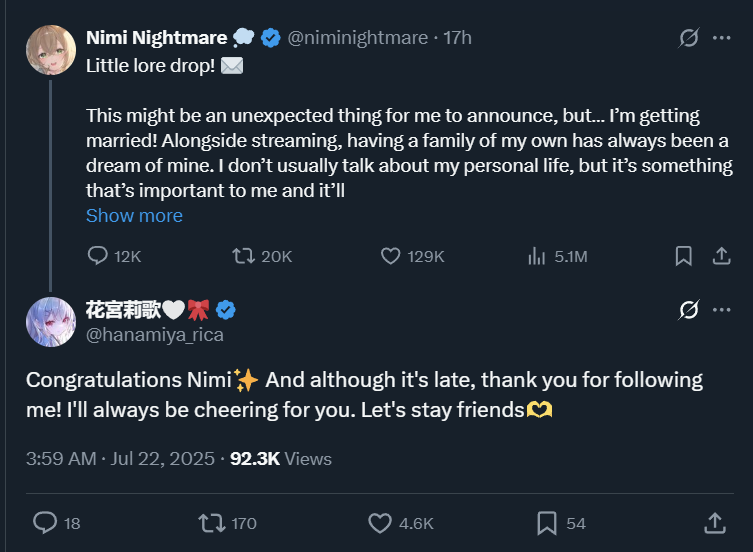
Task: Open @hanamiya_rica profile handle link
Action: pos(155,335)
